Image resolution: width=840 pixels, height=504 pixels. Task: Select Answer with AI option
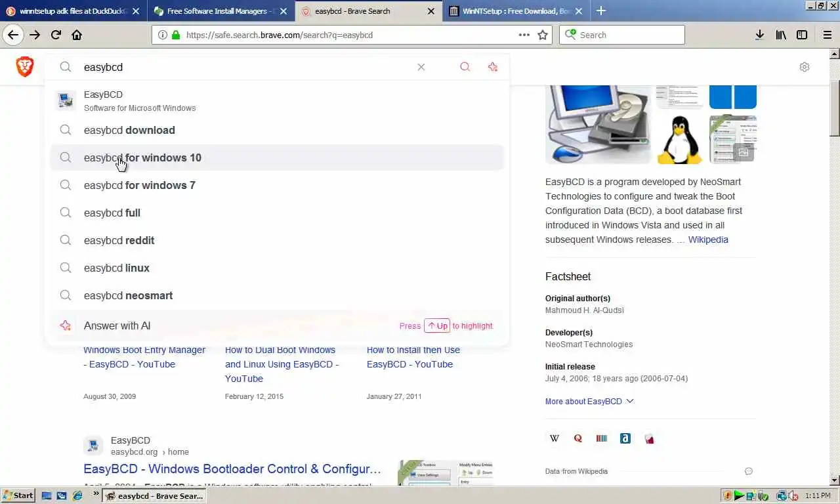click(x=277, y=325)
